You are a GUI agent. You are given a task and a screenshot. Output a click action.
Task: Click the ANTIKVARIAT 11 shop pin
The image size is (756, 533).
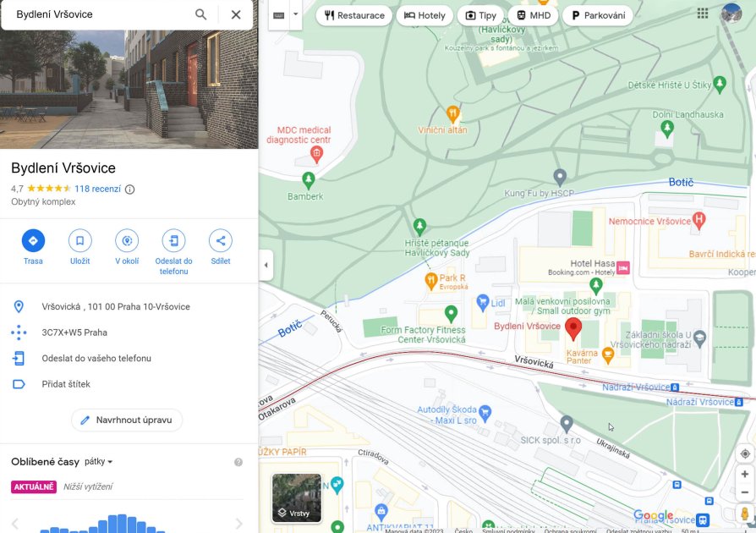(x=381, y=511)
